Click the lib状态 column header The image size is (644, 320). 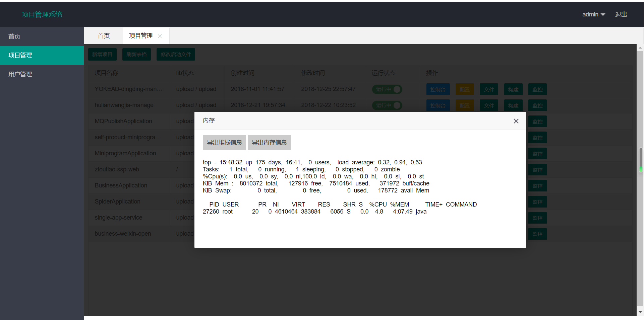[185, 73]
